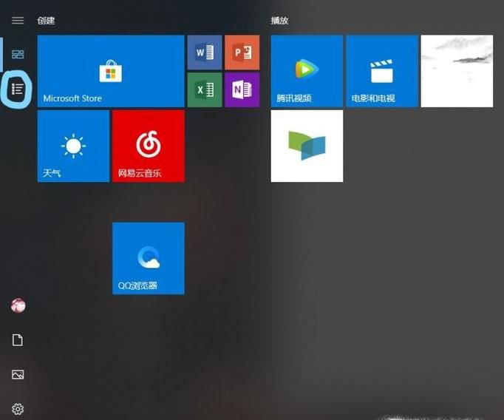504x420 pixels.
Task: Launch the 腾讯视频 tile
Action: pyautogui.click(x=307, y=71)
